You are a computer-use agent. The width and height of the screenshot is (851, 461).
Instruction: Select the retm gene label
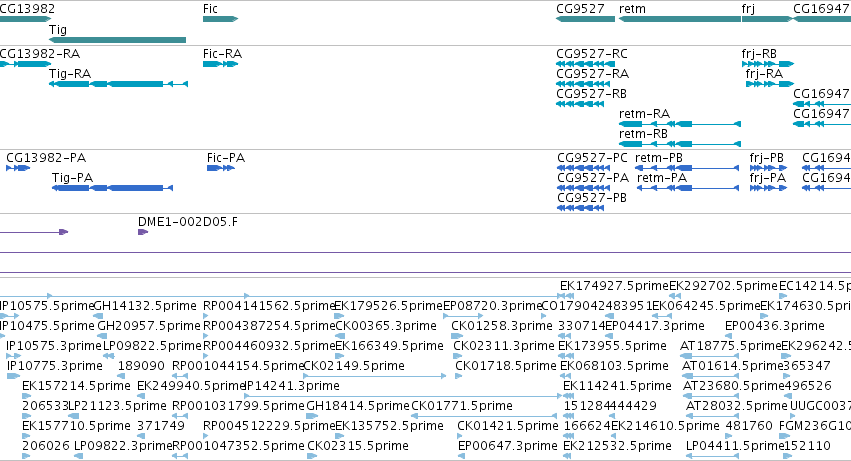tap(632, 9)
